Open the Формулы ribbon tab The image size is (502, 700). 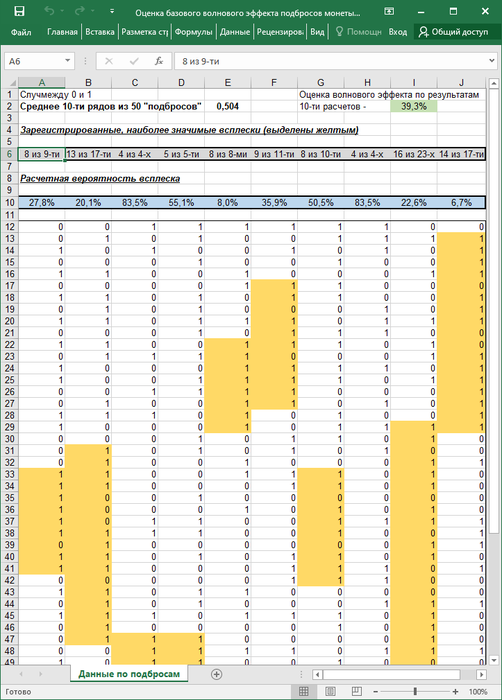pos(193,32)
